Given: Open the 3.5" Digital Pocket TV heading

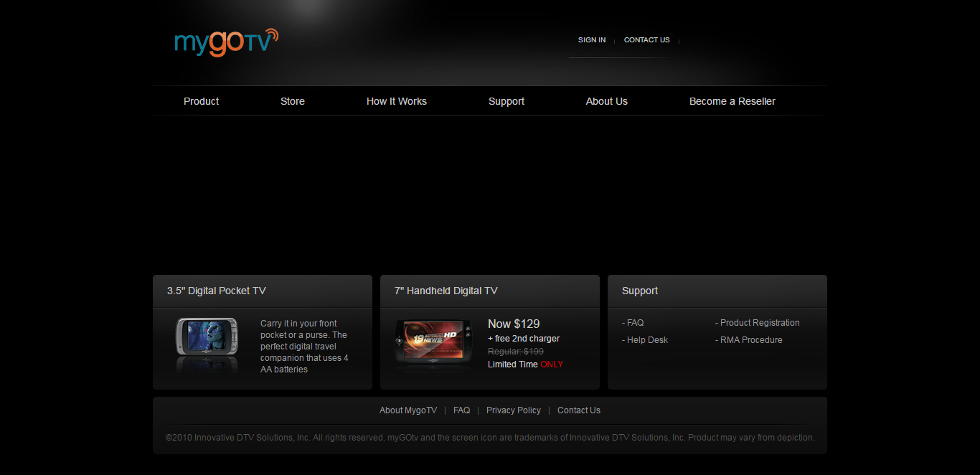Looking at the screenshot, I should click(x=216, y=291).
